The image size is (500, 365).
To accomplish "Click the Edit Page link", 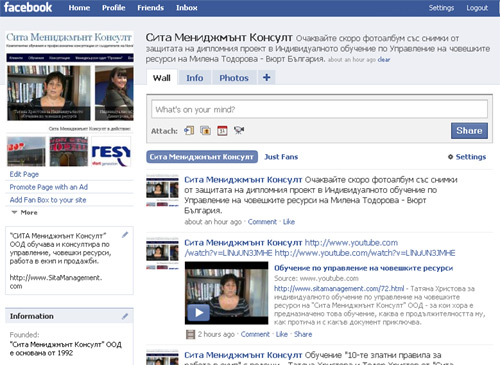I will 24,174.
